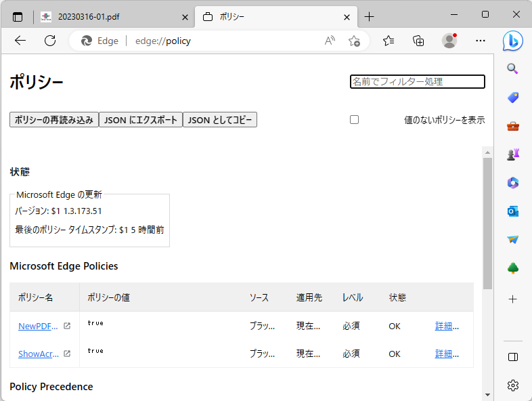Focus the 名前でフィルター処理 filter field
The image size is (532, 401).
click(x=418, y=81)
